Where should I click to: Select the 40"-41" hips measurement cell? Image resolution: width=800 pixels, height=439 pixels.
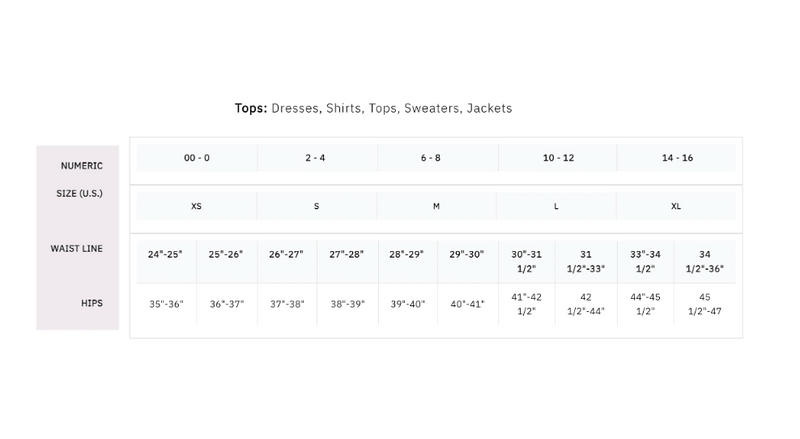(x=467, y=304)
